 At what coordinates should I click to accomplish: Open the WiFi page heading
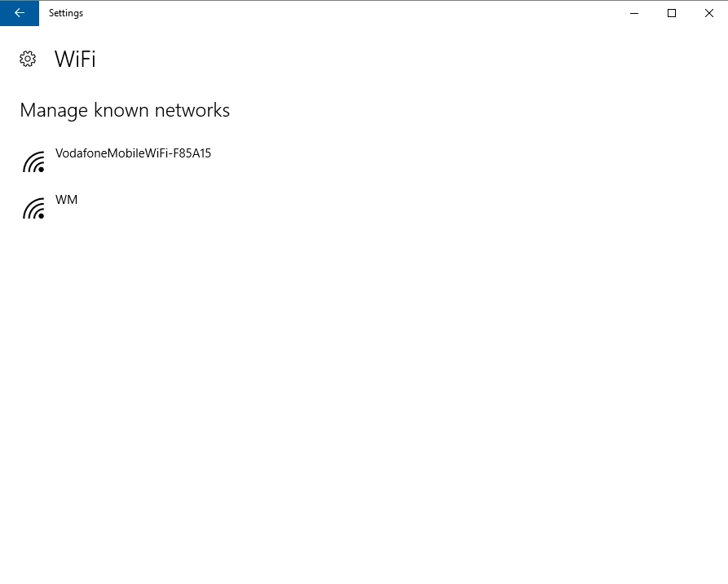tap(74, 59)
